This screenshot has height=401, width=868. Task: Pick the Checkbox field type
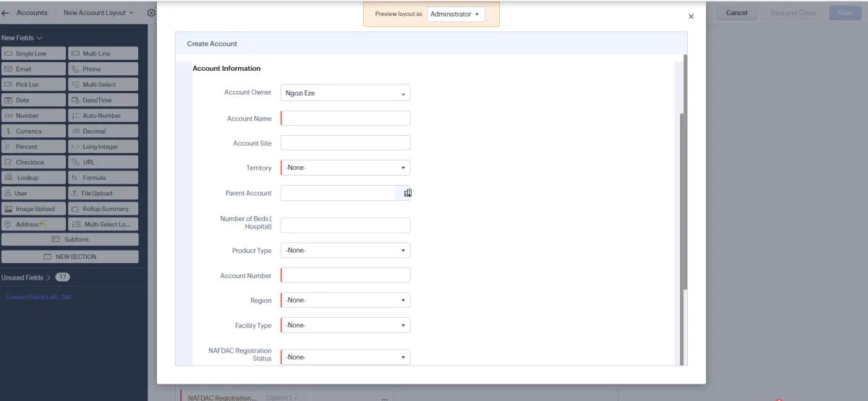(33, 163)
